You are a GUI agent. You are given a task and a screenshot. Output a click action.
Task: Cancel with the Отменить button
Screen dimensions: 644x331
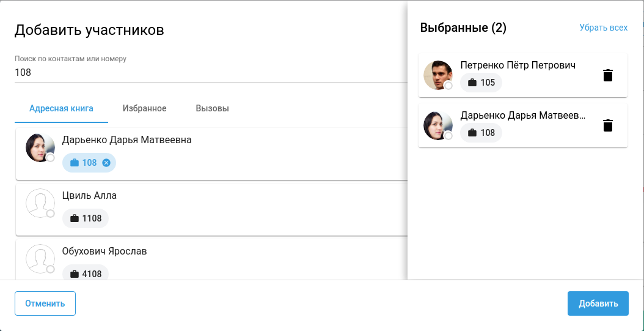tap(45, 303)
